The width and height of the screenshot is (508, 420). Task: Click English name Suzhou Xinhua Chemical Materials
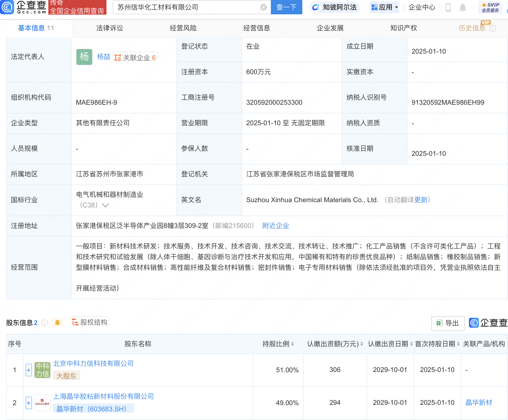tap(312, 200)
